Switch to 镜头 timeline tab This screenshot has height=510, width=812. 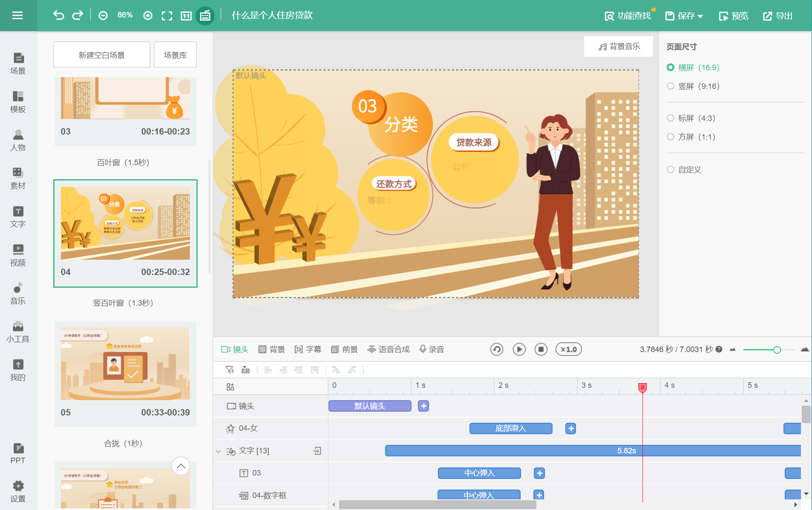pyautogui.click(x=235, y=350)
